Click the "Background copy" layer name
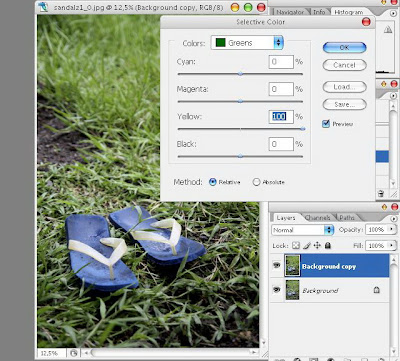The width and height of the screenshot is (400, 361). click(x=329, y=266)
